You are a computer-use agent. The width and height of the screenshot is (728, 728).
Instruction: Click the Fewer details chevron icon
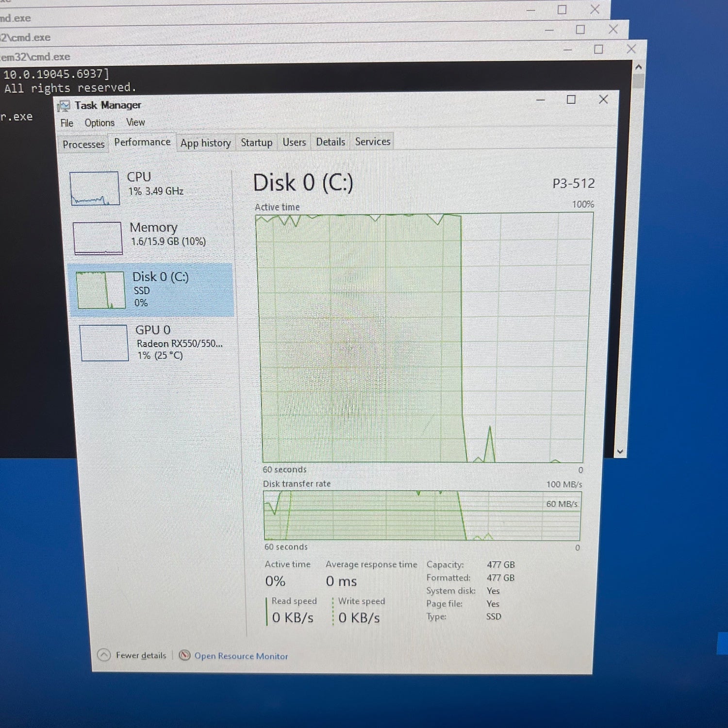[x=104, y=655]
